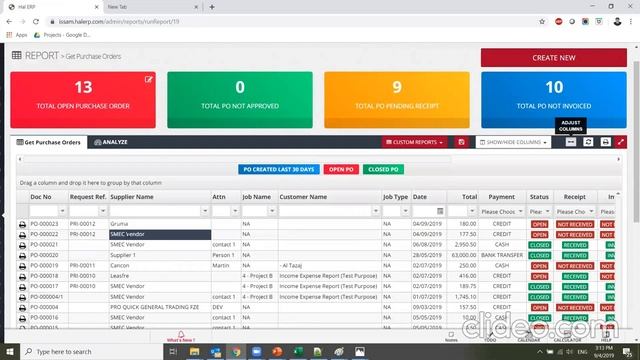Open Request Ref. filter dropdown arrow
Viewport: 640px width, 360px height.
coord(103,211)
